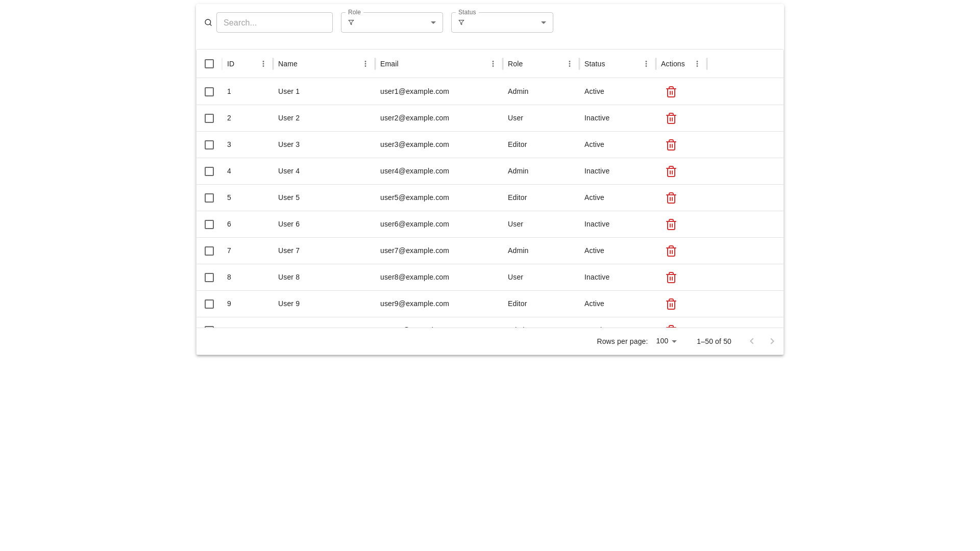Click the filter icon in the Status field
Image resolution: width=980 pixels, height=551 pixels.
pyautogui.click(x=461, y=22)
